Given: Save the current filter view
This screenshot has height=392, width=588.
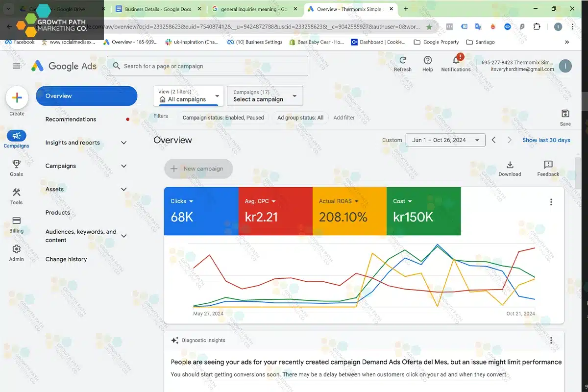Looking at the screenshot, I should [565, 114].
